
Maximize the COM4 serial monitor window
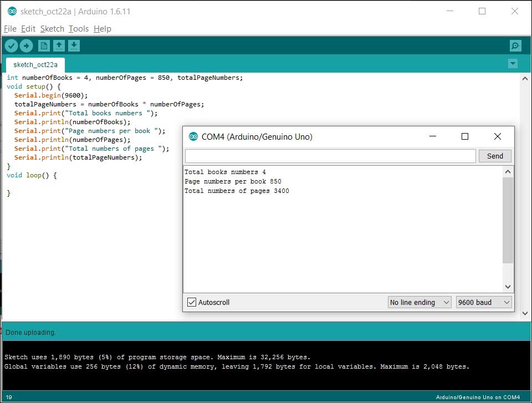[x=465, y=136]
